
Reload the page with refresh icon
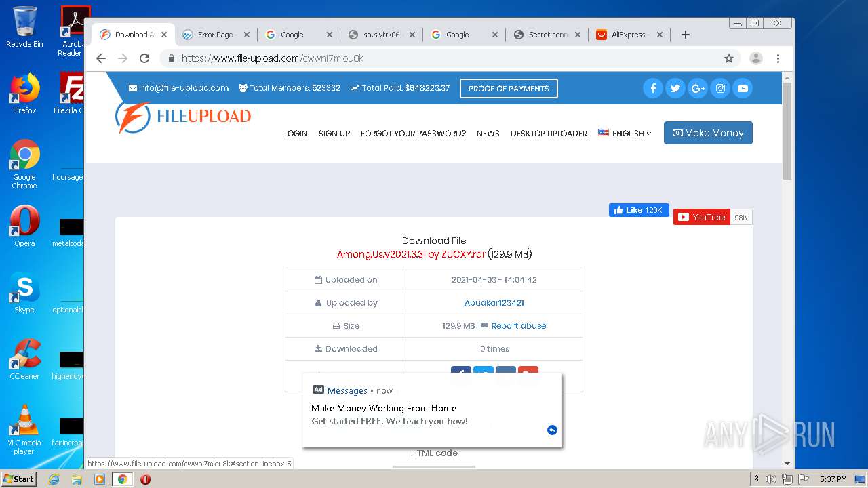[144, 58]
